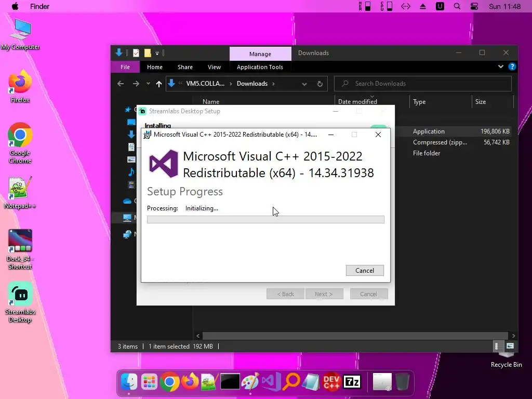Sort by the Size column header
The image size is (532, 399).
pyautogui.click(x=481, y=101)
